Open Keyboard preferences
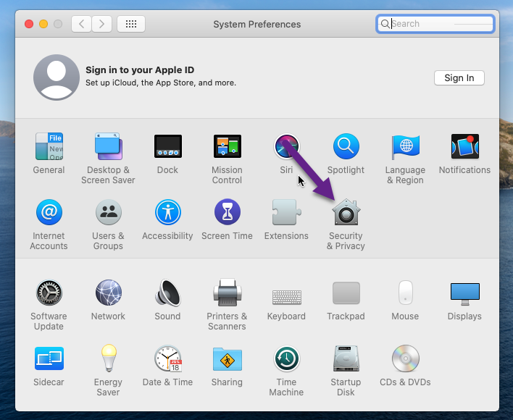 287,297
